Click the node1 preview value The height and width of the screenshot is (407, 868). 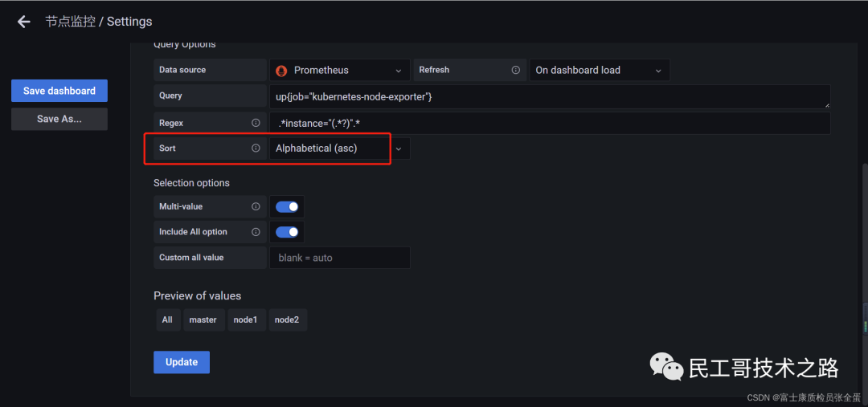[246, 319]
